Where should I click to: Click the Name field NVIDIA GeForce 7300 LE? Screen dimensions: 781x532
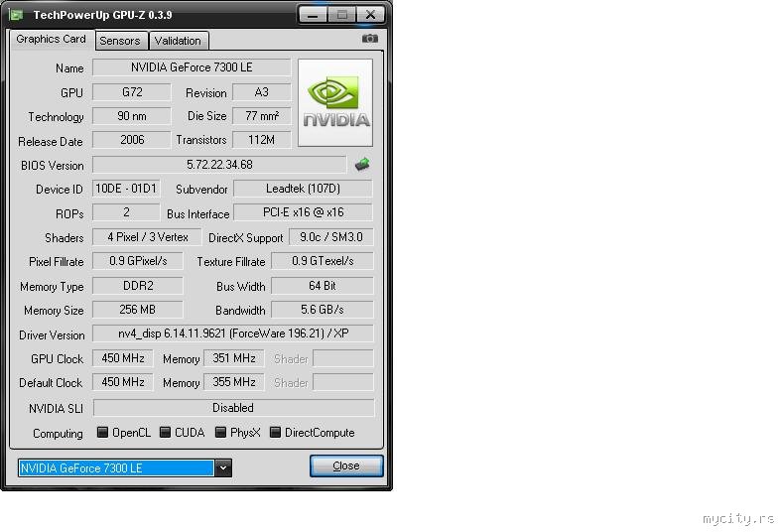click(x=192, y=67)
